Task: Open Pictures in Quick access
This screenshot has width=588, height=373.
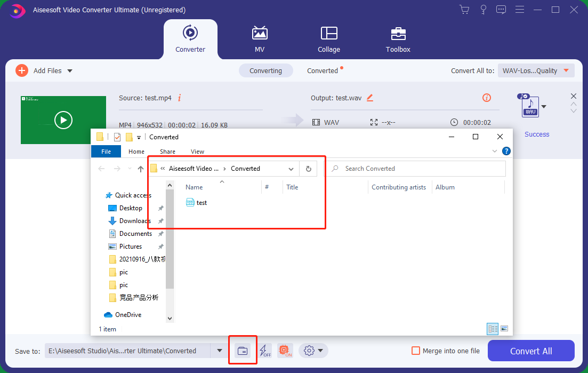Action: (x=131, y=247)
